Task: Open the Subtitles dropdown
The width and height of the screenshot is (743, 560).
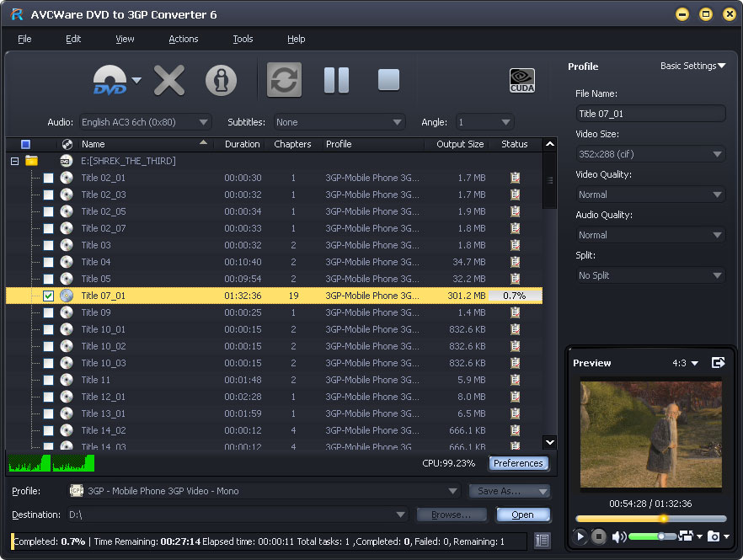Action: point(339,122)
